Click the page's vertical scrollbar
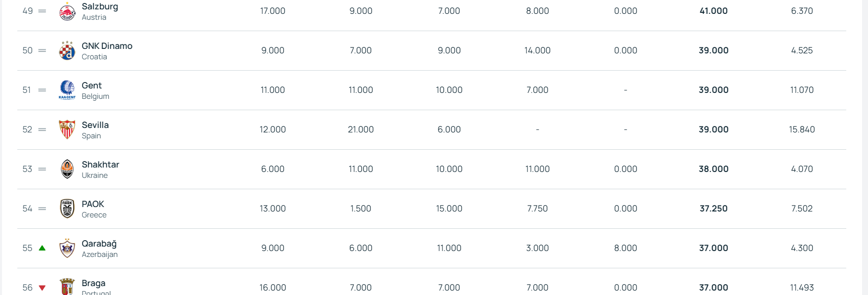Image resolution: width=868 pixels, height=295 pixels. 865,148
